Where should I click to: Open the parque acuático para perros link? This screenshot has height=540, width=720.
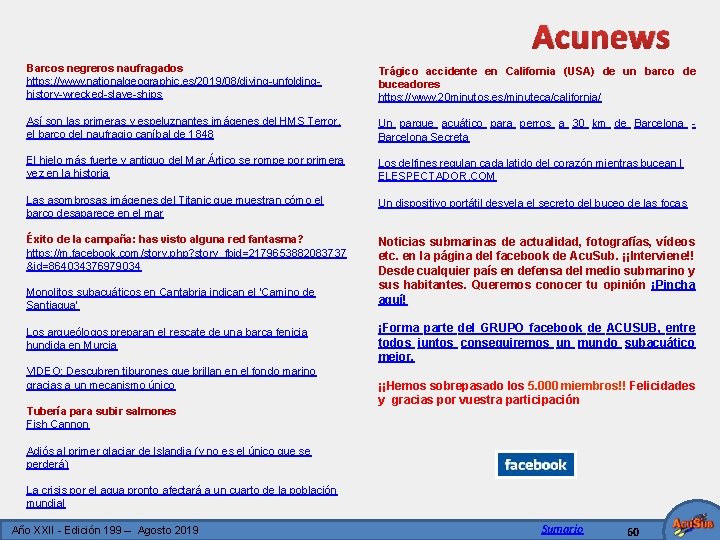(537, 130)
